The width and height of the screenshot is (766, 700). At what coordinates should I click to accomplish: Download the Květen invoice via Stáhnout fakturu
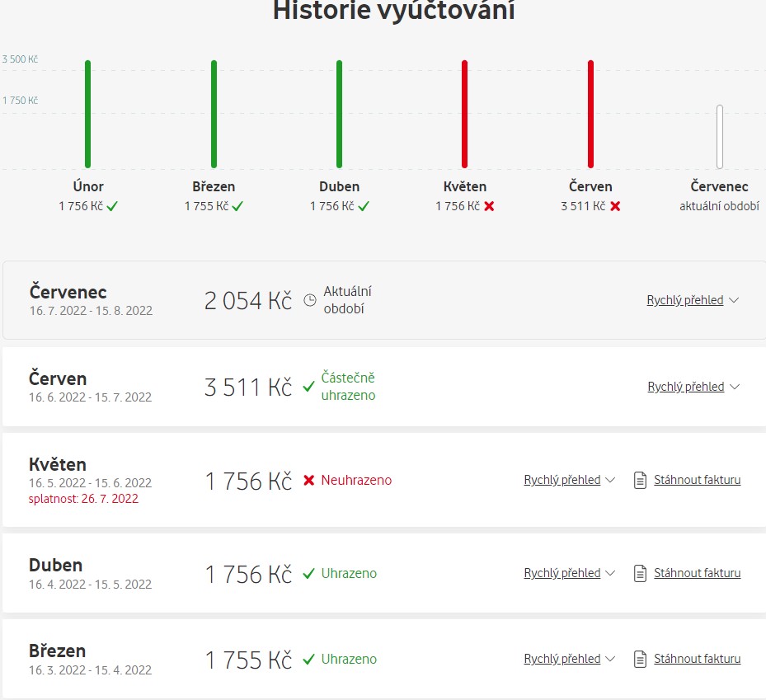click(697, 480)
